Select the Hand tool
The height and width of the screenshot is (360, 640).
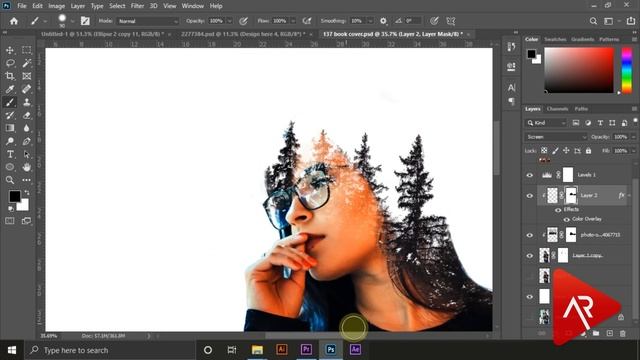coord(27,167)
